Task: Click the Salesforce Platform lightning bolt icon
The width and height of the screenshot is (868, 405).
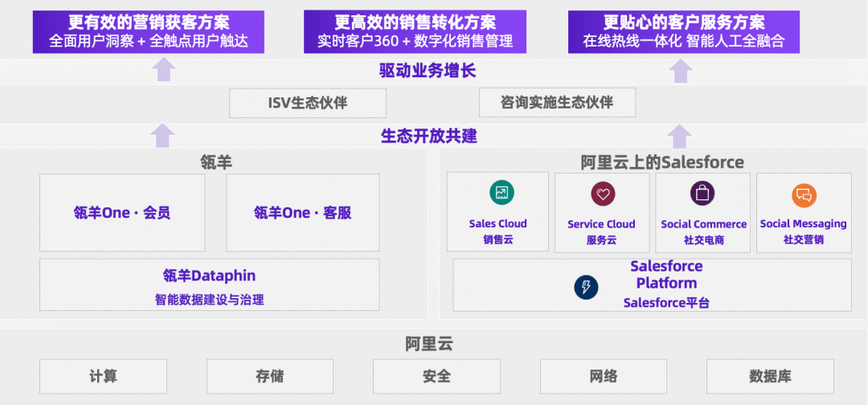Action: 586,287
